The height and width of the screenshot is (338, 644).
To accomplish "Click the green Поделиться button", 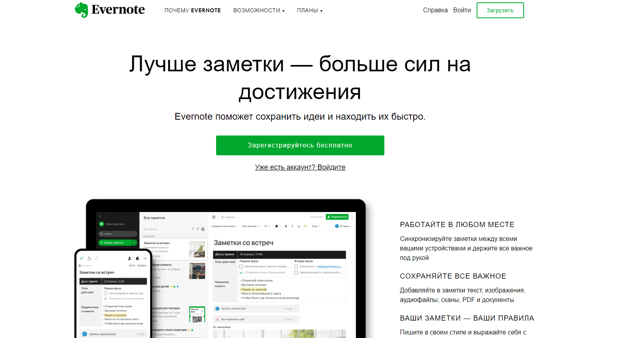I will [x=337, y=217].
